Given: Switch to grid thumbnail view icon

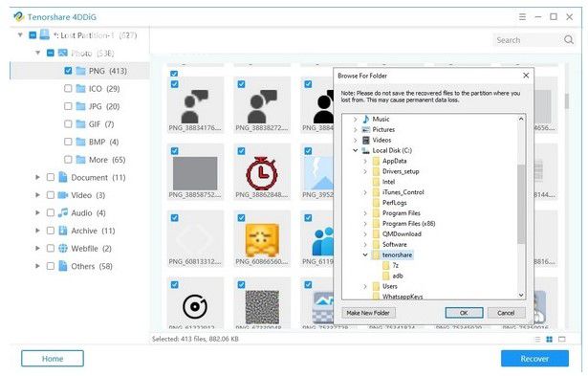Looking at the screenshot, I should click(549, 340).
